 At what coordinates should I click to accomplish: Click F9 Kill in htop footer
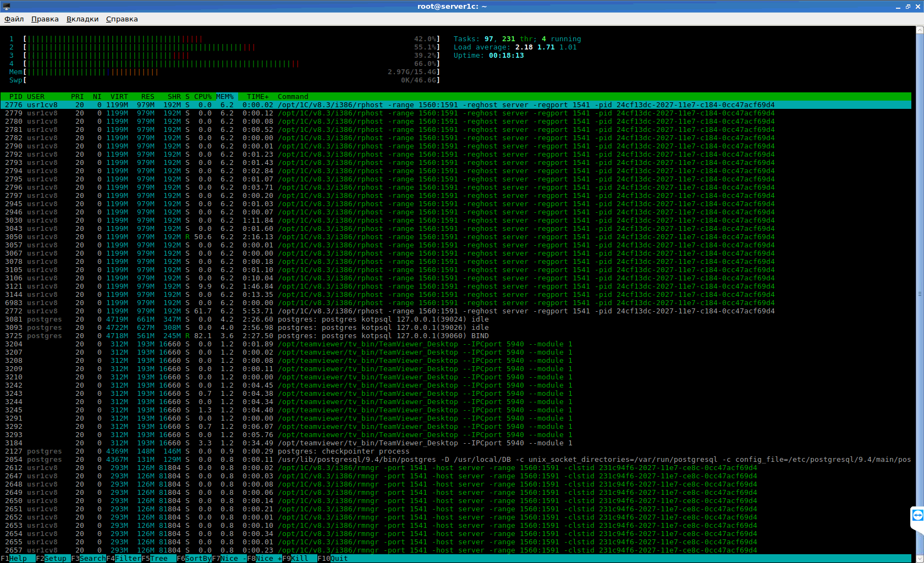point(300,559)
